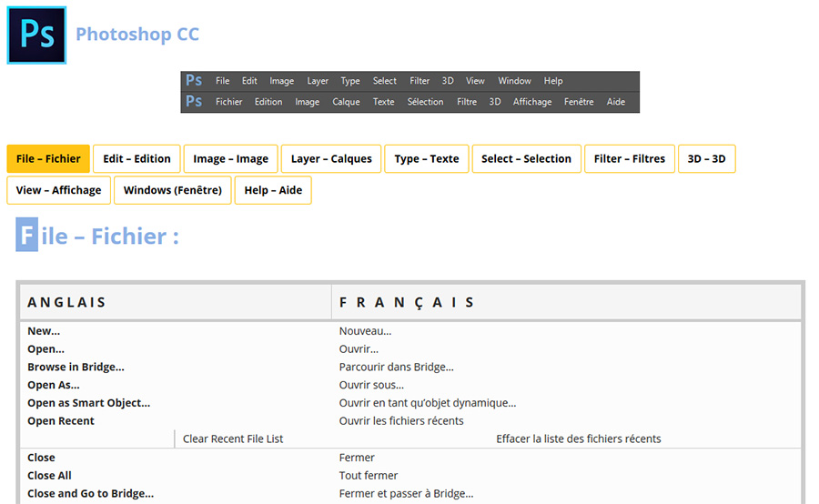819x504 pixels.
Task: Switch to the 3D – 3D tab
Action: tap(706, 158)
